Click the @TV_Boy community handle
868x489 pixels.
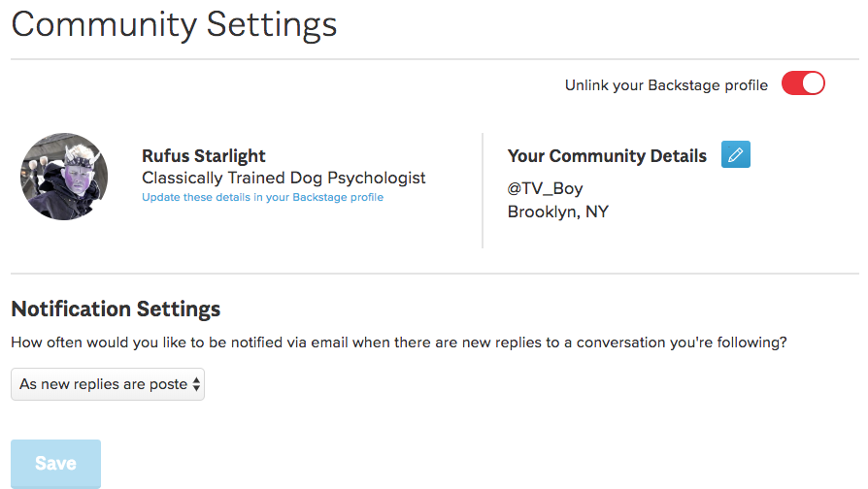coord(545,188)
